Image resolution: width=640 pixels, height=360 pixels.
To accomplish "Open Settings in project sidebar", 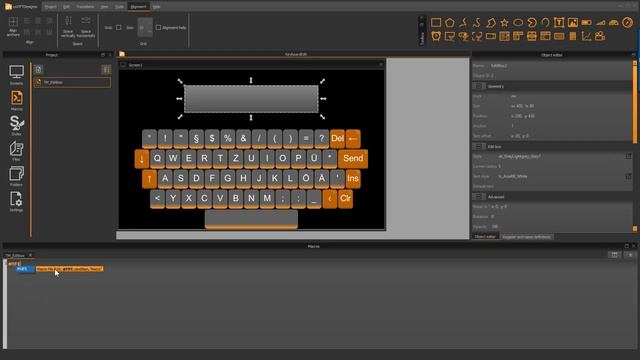I will click(16, 202).
